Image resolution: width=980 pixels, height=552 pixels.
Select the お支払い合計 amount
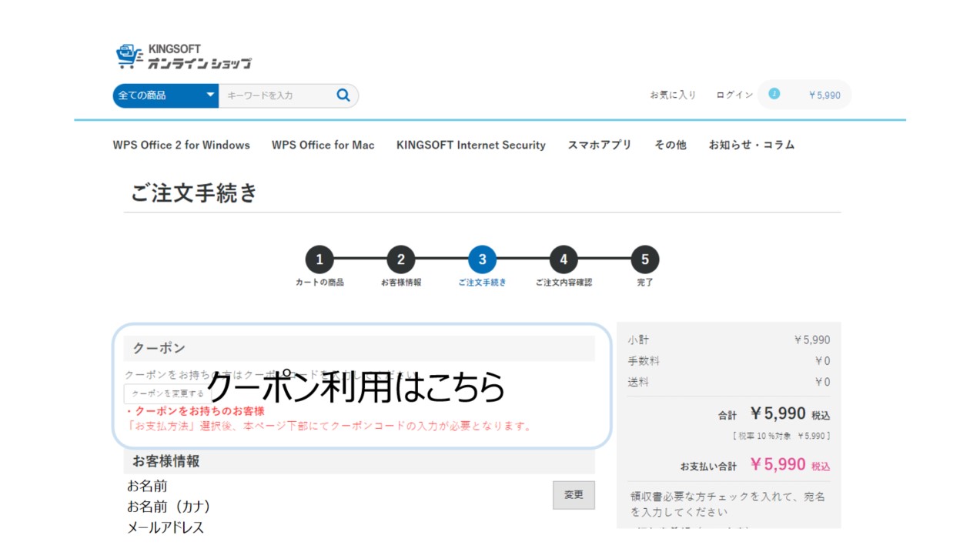(778, 464)
